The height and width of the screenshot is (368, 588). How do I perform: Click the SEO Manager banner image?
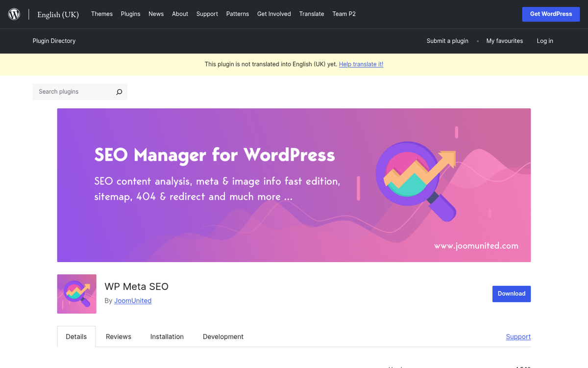tap(294, 185)
